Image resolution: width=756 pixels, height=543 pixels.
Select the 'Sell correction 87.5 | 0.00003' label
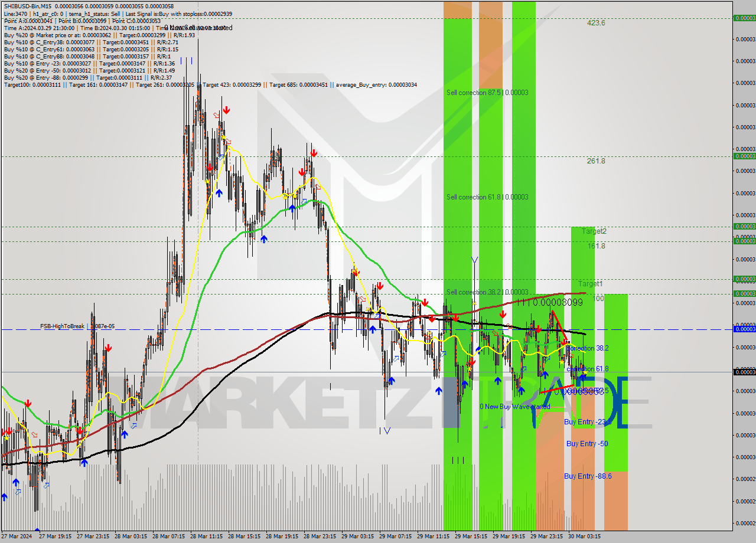487,93
